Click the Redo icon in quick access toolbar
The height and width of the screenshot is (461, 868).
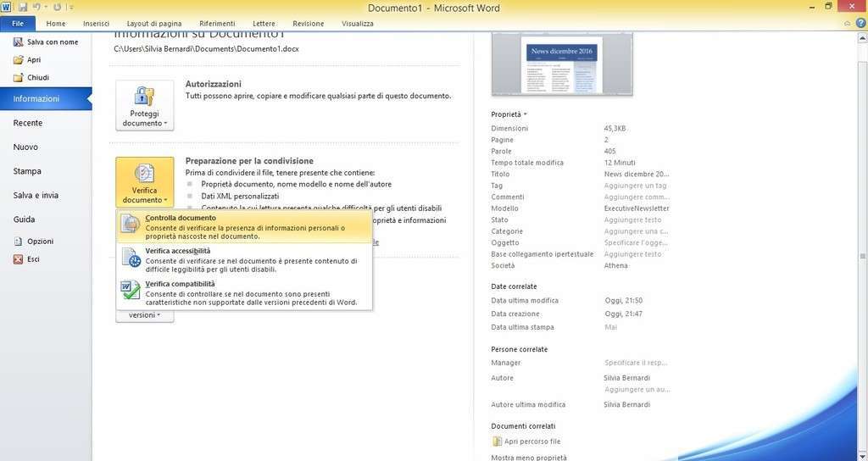tap(57, 7)
